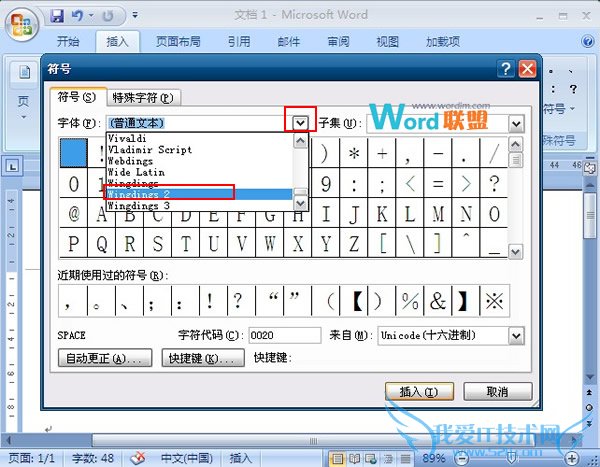Open the Customize Quick Access Toolbar arrow
600x467 pixels.
[x=135, y=15]
